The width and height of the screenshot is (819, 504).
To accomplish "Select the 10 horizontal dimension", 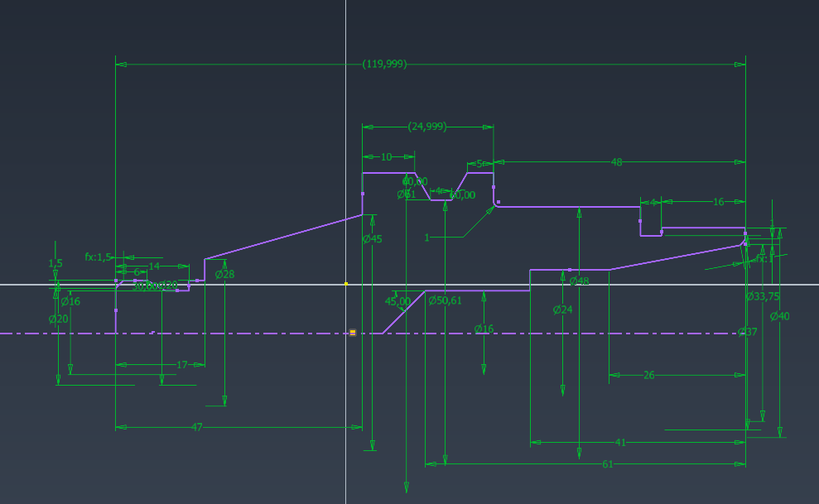I will [386, 156].
